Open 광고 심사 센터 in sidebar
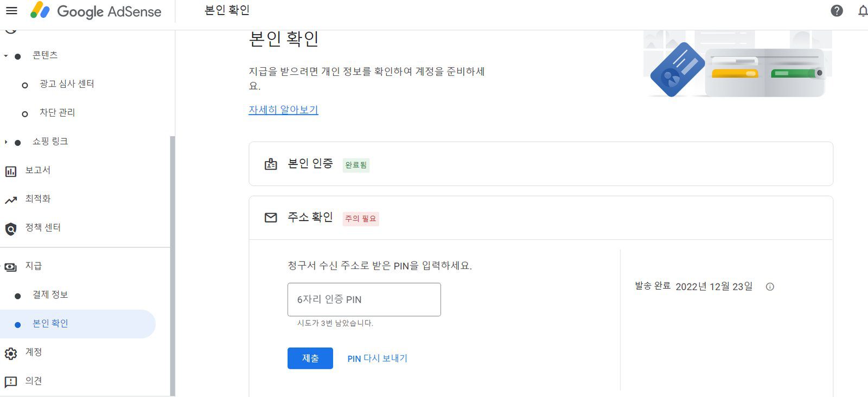Viewport: 868px width, 397px height. [67, 84]
